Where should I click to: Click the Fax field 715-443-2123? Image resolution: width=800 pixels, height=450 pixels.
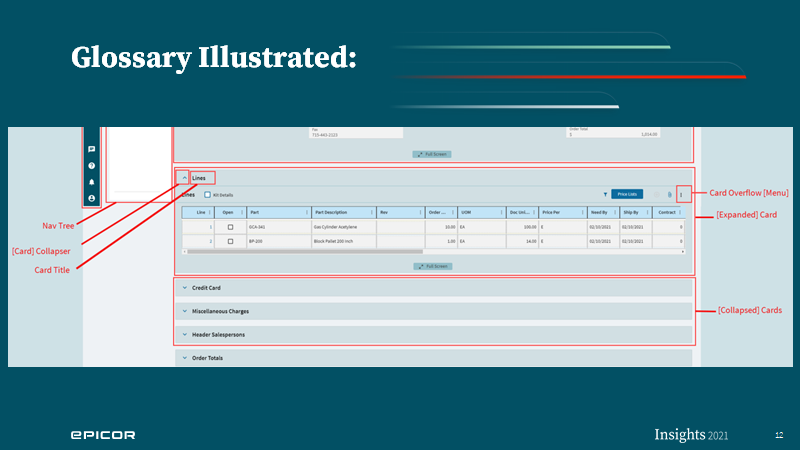click(356, 133)
